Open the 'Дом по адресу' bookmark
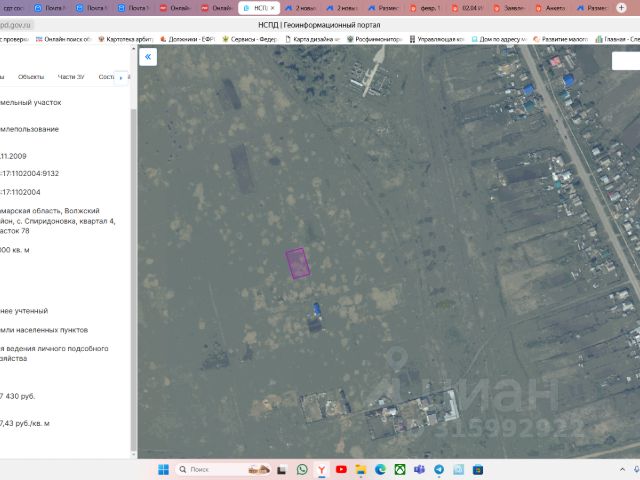This screenshot has width=640, height=480. pyautogui.click(x=499, y=39)
